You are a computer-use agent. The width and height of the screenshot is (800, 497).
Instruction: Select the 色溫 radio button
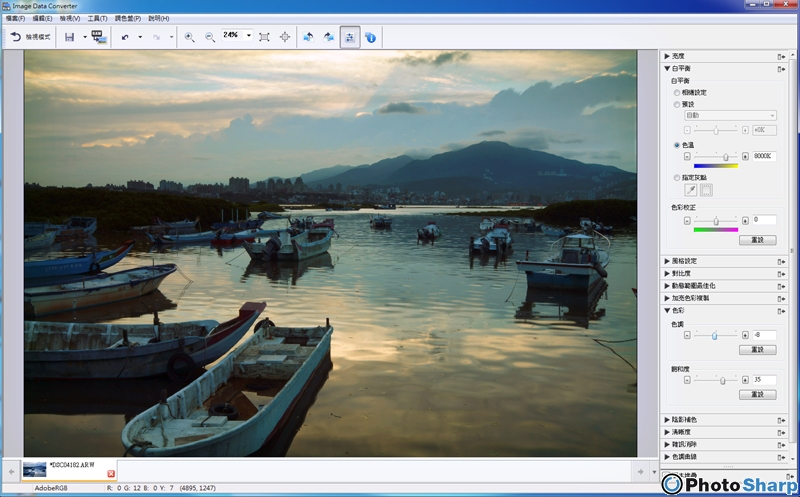tap(677, 145)
